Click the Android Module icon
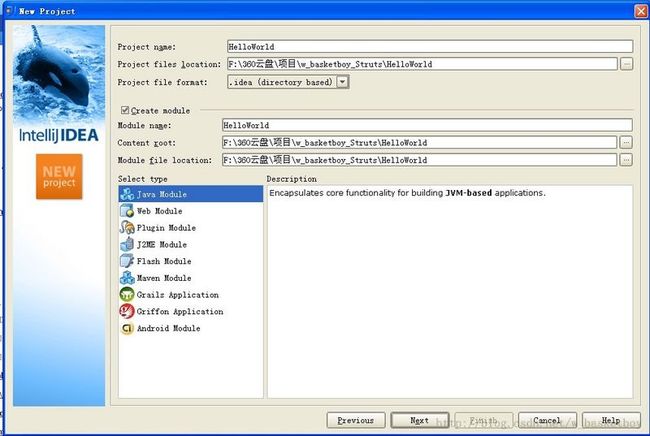The image size is (650, 436). pyautogui.click(x=127, y=328)
